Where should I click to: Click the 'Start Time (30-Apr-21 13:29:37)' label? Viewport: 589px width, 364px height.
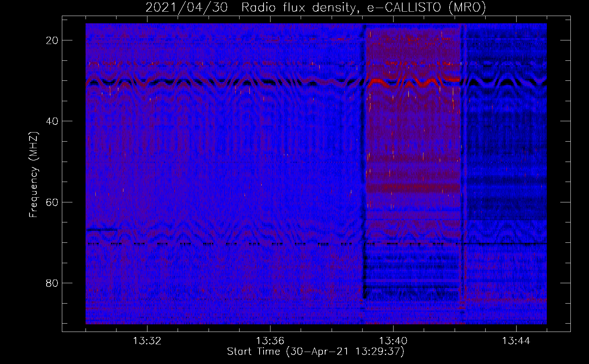coord(316,352)
